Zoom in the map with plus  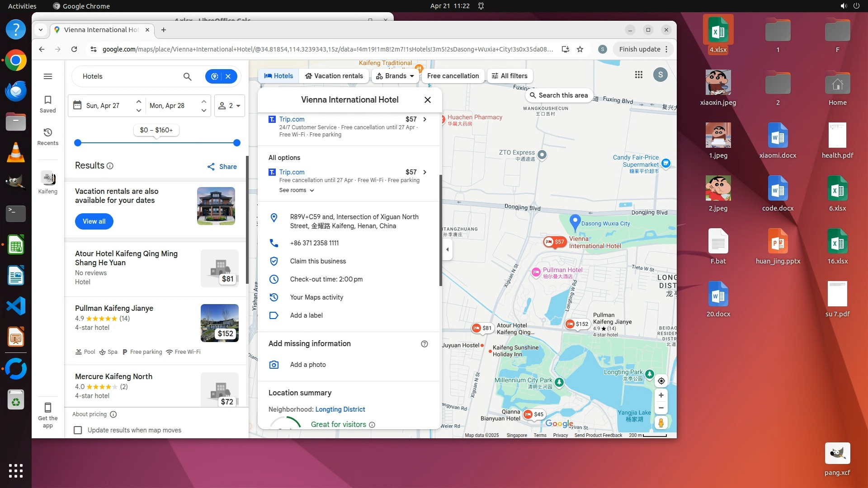pos(661,395)
